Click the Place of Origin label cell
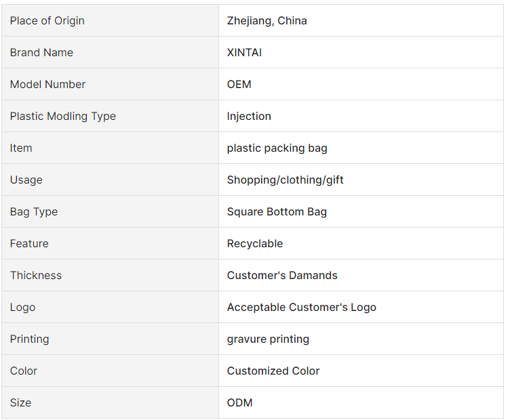Viewport: 510px width, 420px height. tap(111, 20)
